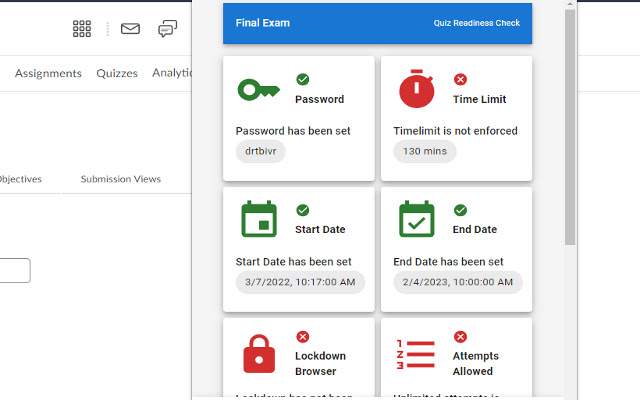Click the scrollbar up arrow
The image size is (640, 400).
570,4
